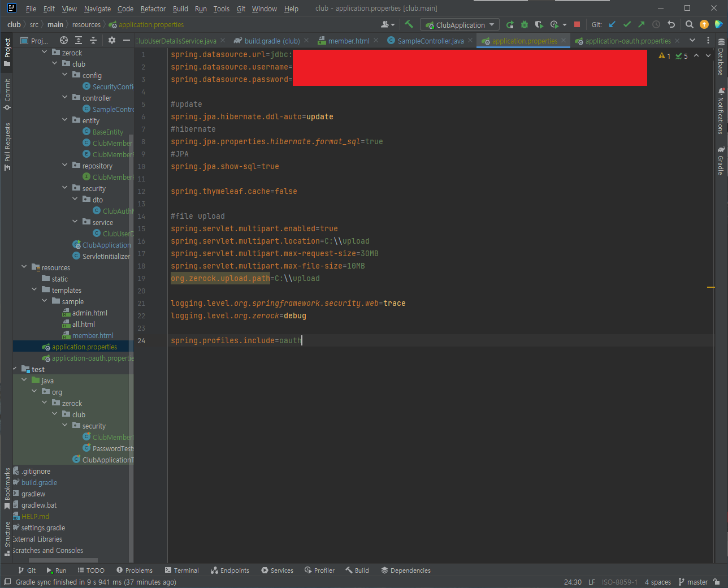The width and height of the screenshot is (728, 588).
Task: Open Project panel settings gear
Action: [112, 40]
